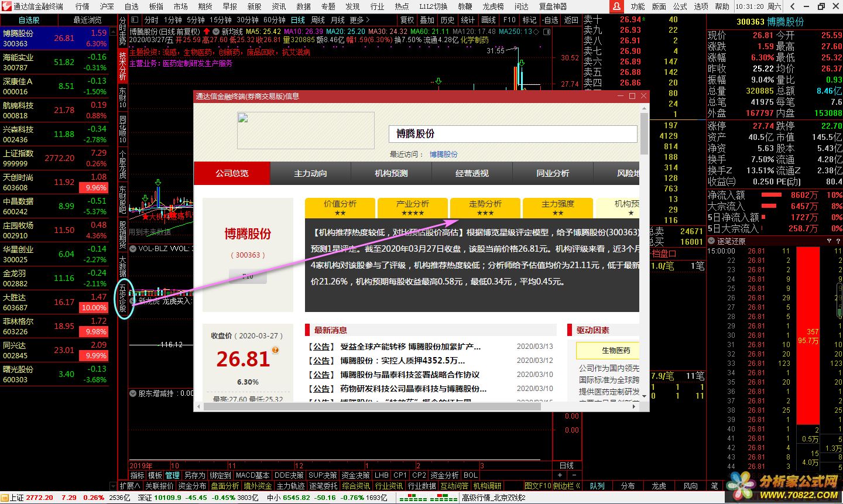Screen dimensions: 843x504
Task: Click the 画线 drawing toolbar button
Action: 488,20
